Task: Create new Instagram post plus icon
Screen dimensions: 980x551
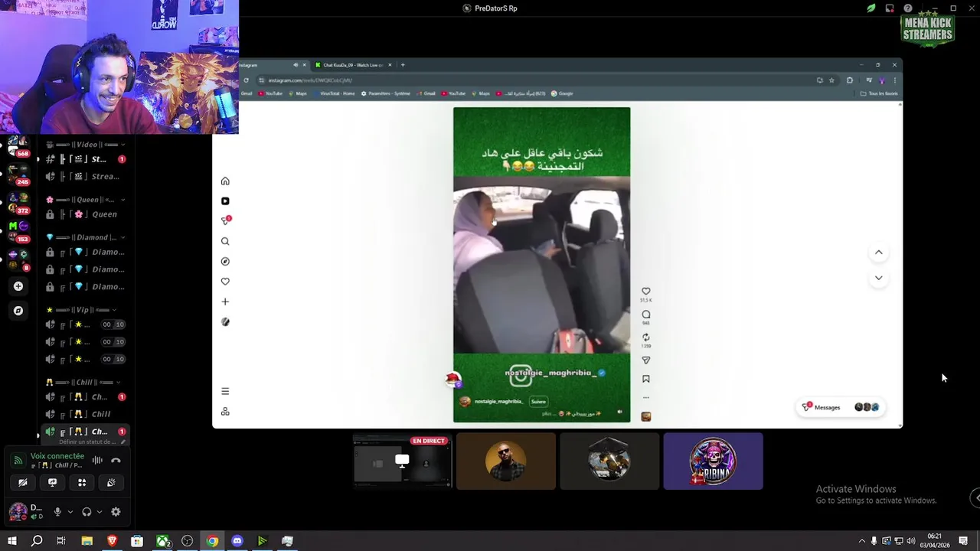Action: [x=225, y=302]
